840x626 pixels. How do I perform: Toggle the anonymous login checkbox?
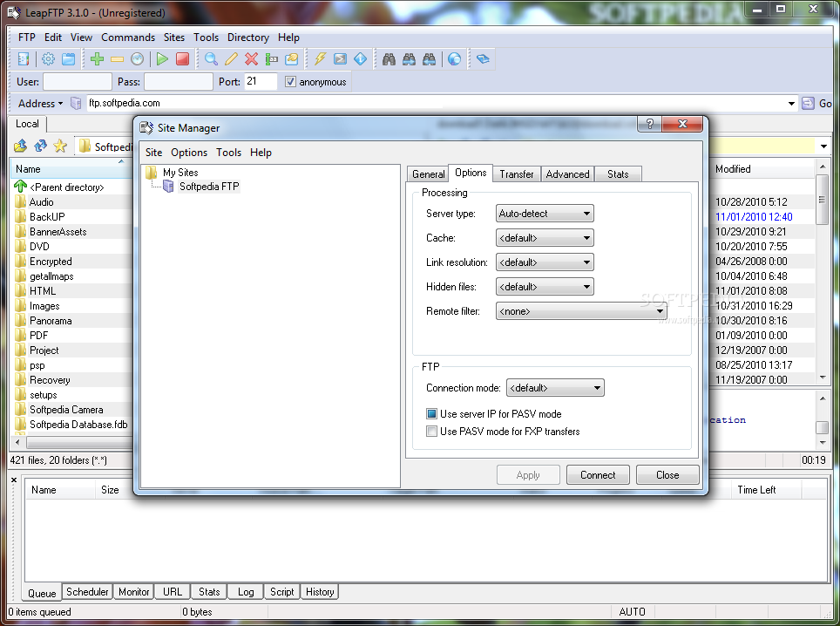coord(290,81)
